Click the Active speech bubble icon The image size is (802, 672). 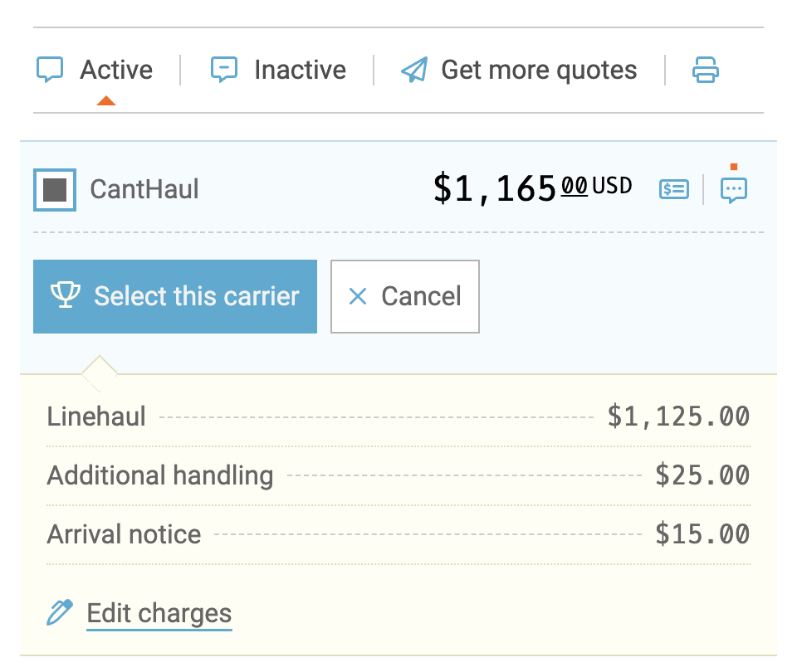point(50,70)
